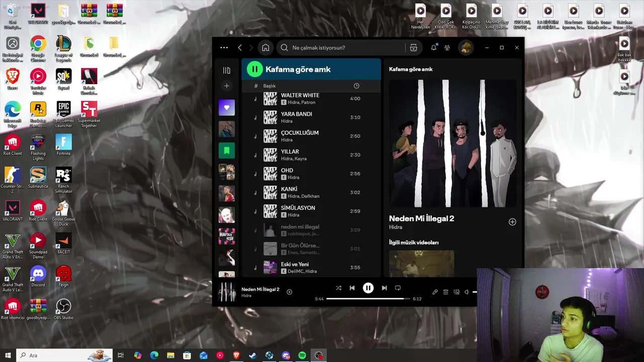Open notifications bell icon
This screenshot has height=362, width=644.
tap(434, 48)
